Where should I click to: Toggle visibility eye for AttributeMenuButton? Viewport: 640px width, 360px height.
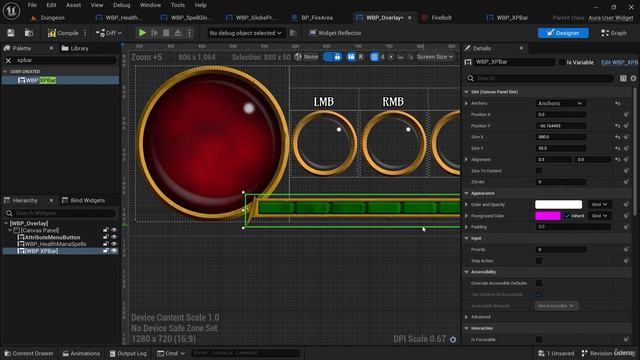pyautogui.click(x=114, y=237)
